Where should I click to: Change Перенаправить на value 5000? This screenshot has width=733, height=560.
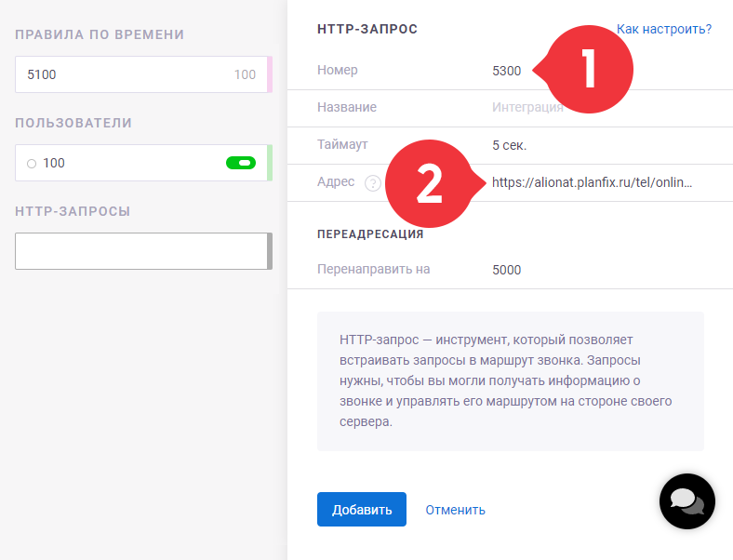(x=506, y=270)
